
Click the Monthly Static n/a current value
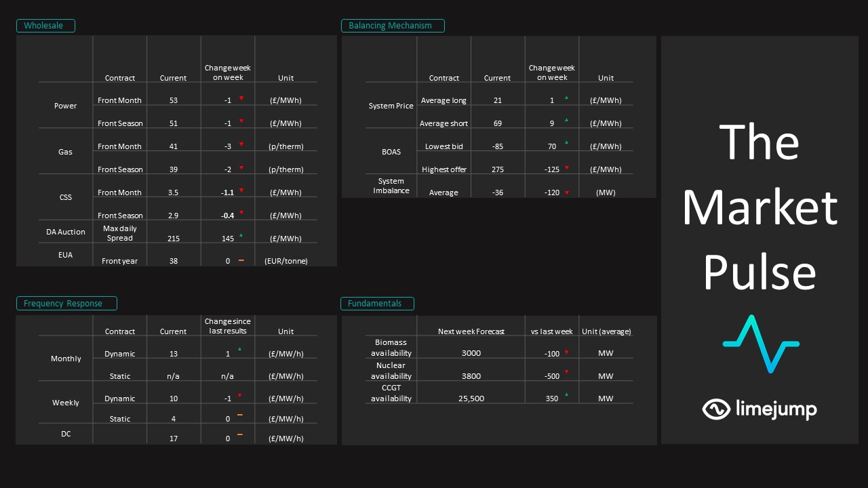tap(174, 376)
